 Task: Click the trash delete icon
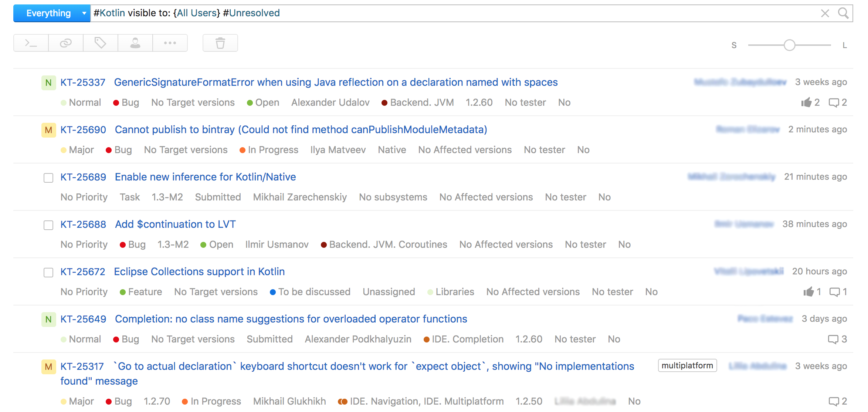click(x=220, y=43)
